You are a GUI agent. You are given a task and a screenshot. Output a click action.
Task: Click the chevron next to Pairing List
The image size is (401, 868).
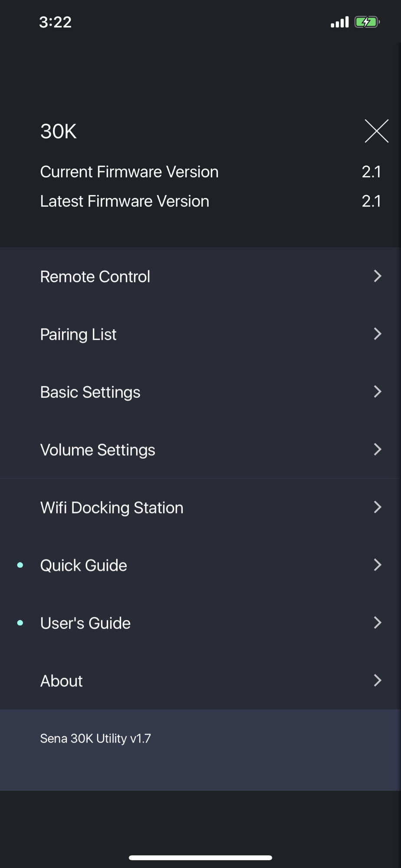(378, 334)
